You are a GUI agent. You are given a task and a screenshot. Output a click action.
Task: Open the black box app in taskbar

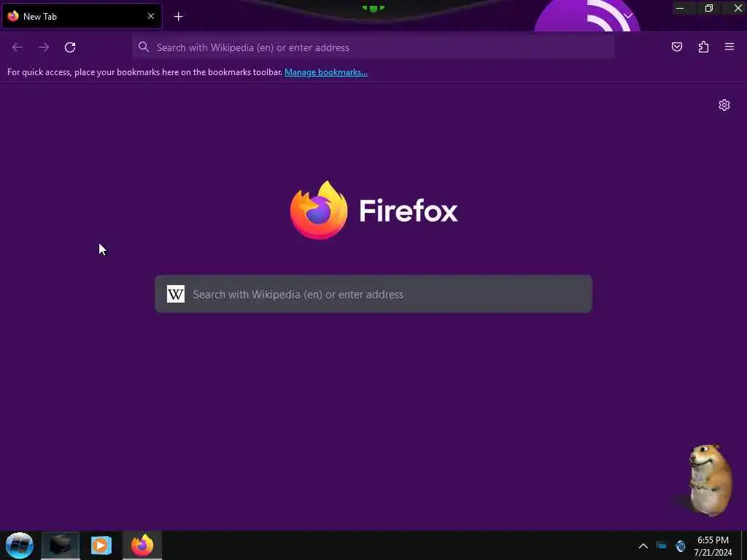pyautogui.click(x=61, y=545)
